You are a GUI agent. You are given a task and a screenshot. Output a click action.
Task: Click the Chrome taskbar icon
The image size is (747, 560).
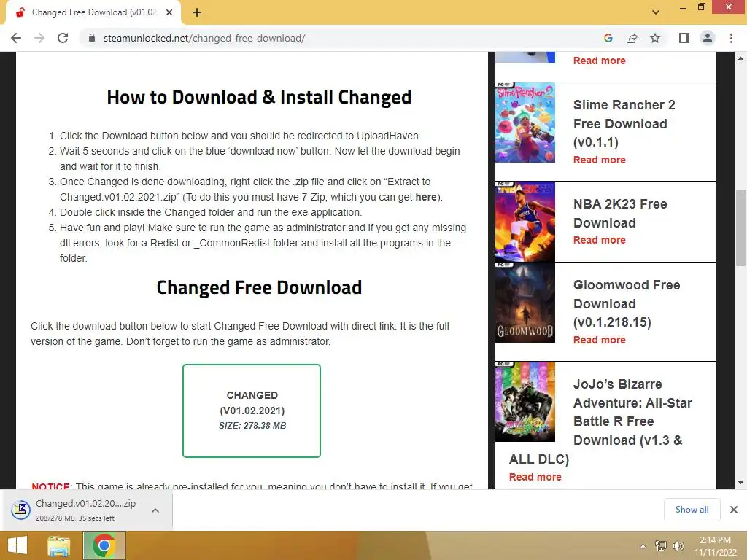point(104,545)
